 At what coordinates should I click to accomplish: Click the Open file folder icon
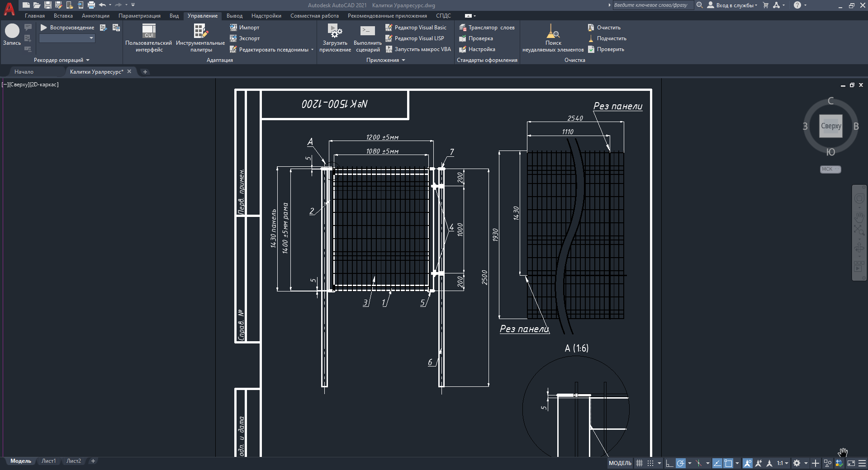(x=37, y=5)
